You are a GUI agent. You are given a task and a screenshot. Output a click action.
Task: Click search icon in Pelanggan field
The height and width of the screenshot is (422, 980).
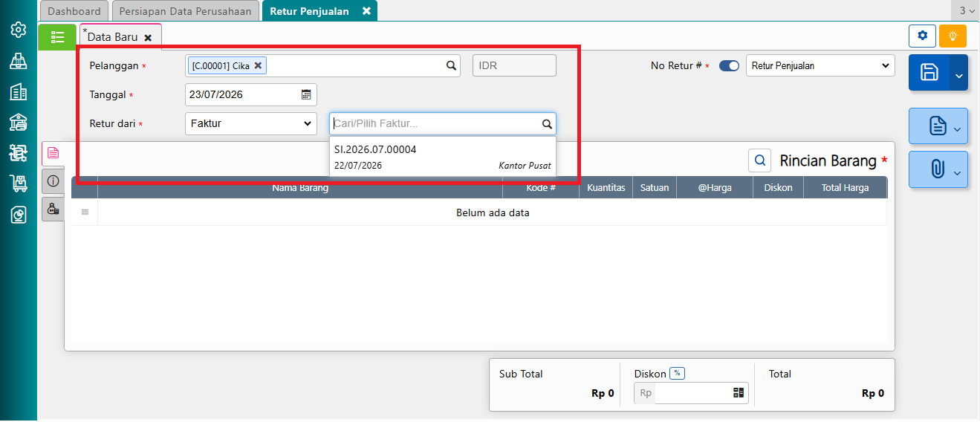tap(451, 65)
